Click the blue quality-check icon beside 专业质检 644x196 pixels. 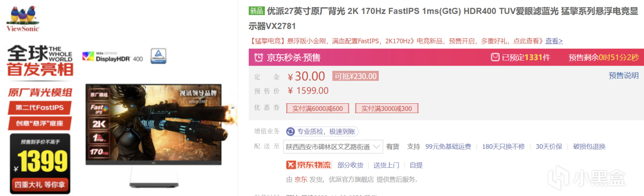pos(291,132)
